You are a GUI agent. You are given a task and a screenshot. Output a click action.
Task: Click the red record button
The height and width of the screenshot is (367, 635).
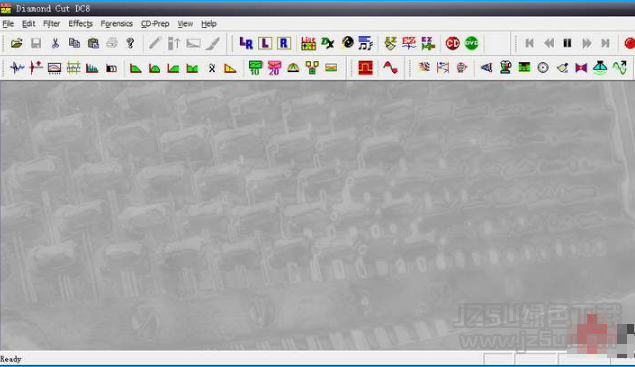click(x=629, y=43)
